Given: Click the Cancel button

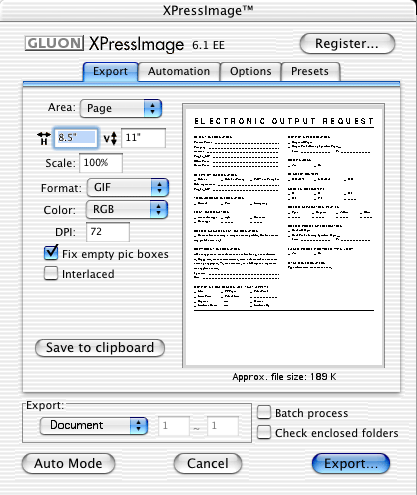Looking at the screenshot, I should pos(208,463).
